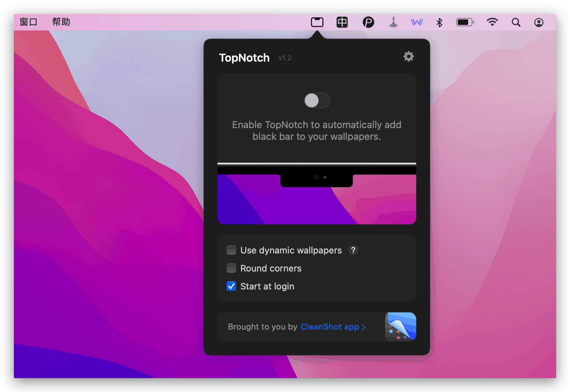Open TopNotch settings gear
The height and width of the screenshot is (392, 570).
(x=409, y=56)
